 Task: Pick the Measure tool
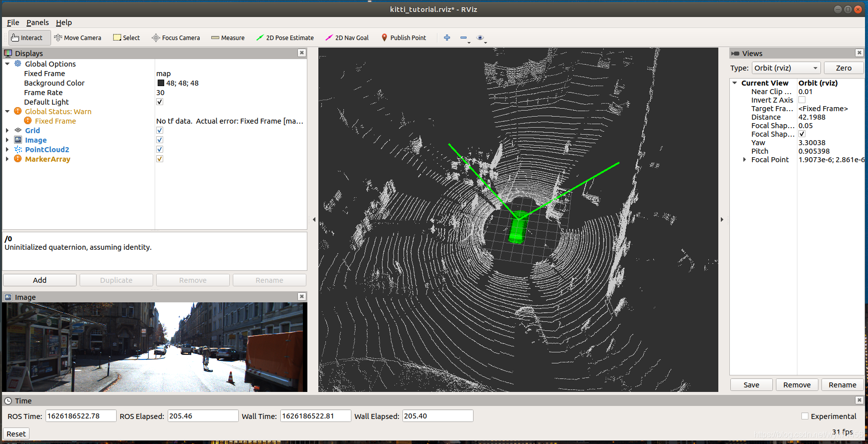pos(228,38)
